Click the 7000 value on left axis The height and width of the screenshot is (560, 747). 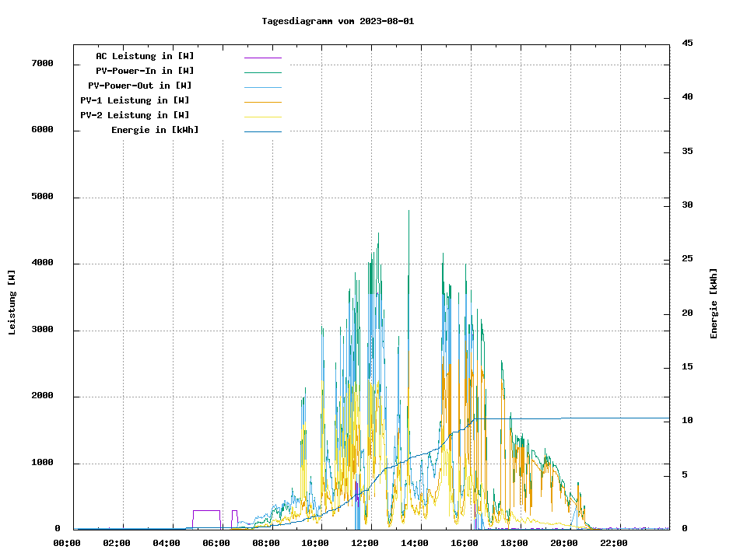click(42, 64)
